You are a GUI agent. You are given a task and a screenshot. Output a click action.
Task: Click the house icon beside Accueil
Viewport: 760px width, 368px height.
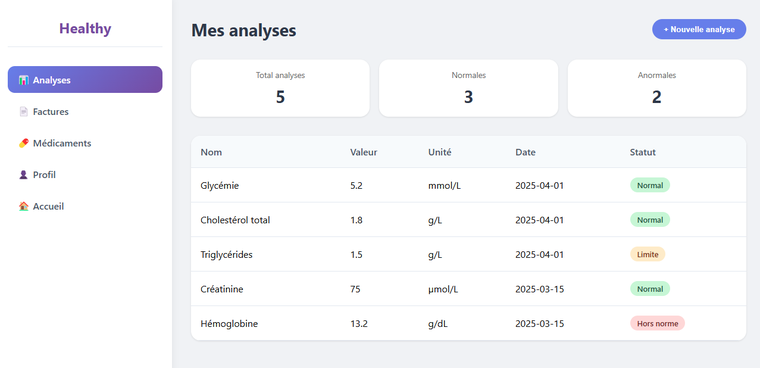point(23,206)
